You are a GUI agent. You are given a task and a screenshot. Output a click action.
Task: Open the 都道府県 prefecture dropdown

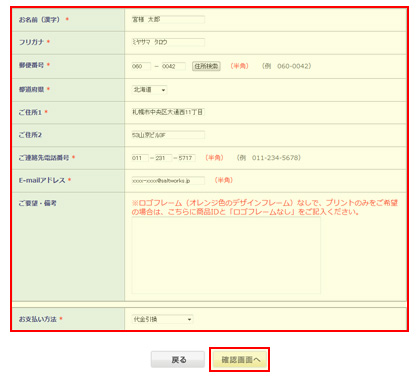tap(149, 90)
